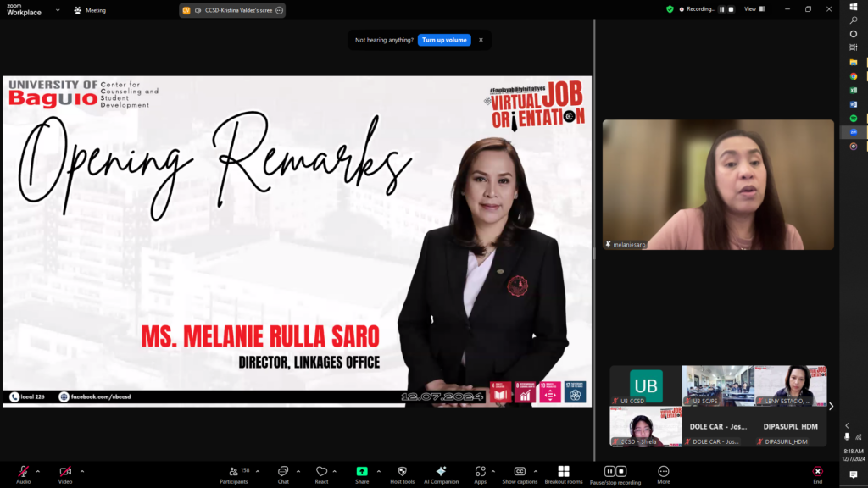Pause recording using top bar pause icon

pyautogui.click(x=722, y=9)
